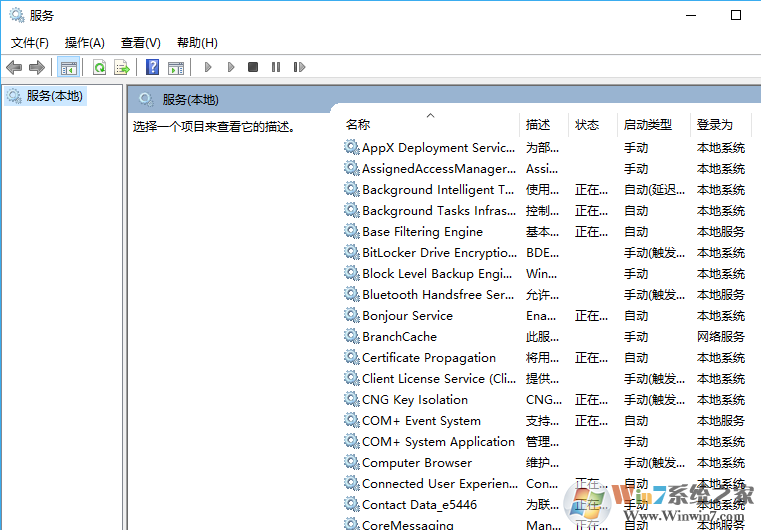Open the 文件(F) menu
This screenshot has width=761, height=530.
[x=29, y=42]
